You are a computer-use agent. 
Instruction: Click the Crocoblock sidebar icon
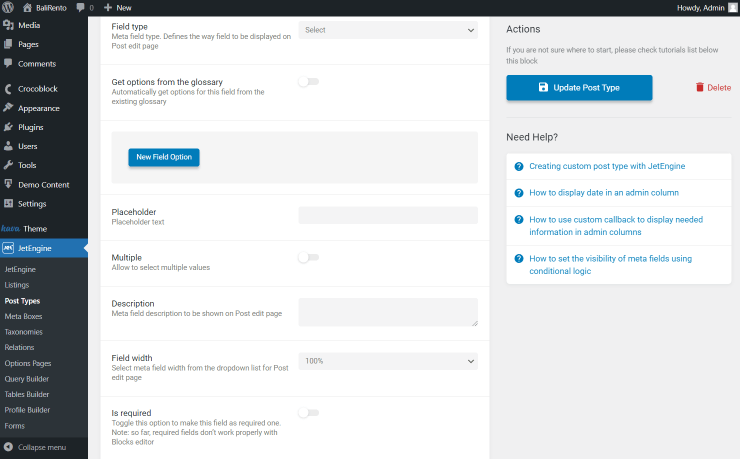pos(8,89)
